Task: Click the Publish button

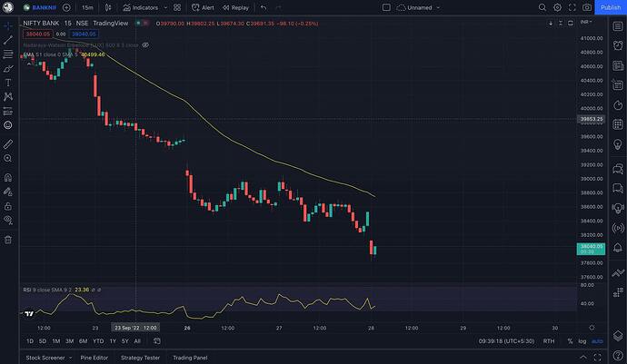Action: [x=611, y=7]
